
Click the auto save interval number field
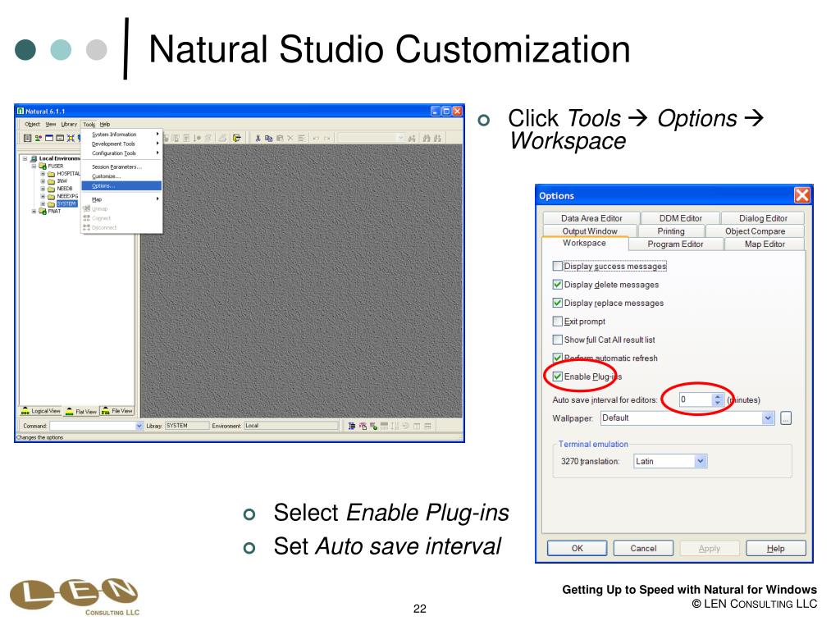coord(696,399)
